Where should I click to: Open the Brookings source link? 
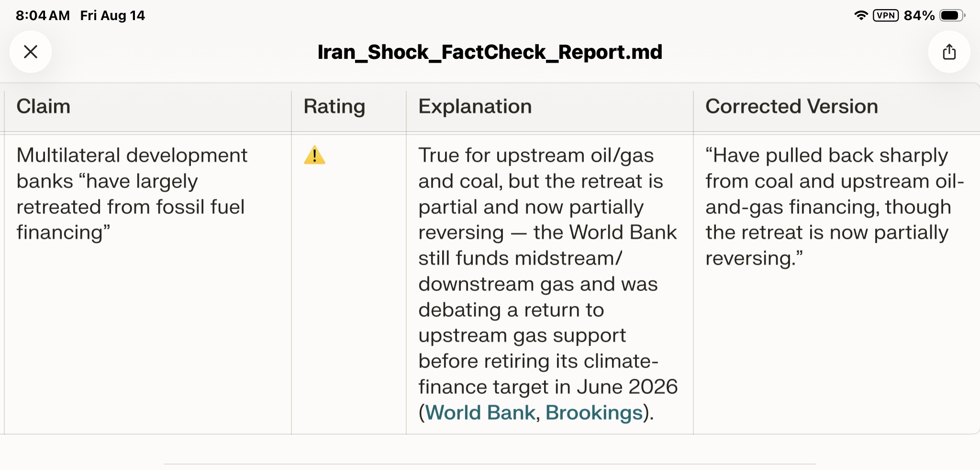[x=594, y=413]
